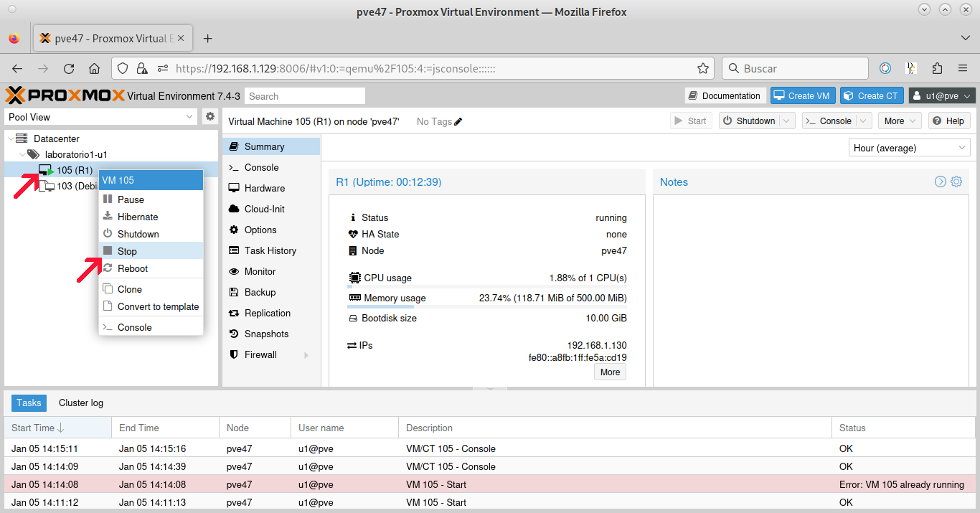980x513 pixels.
Task: Click the Proxmox logo
Action: [65, 95]
